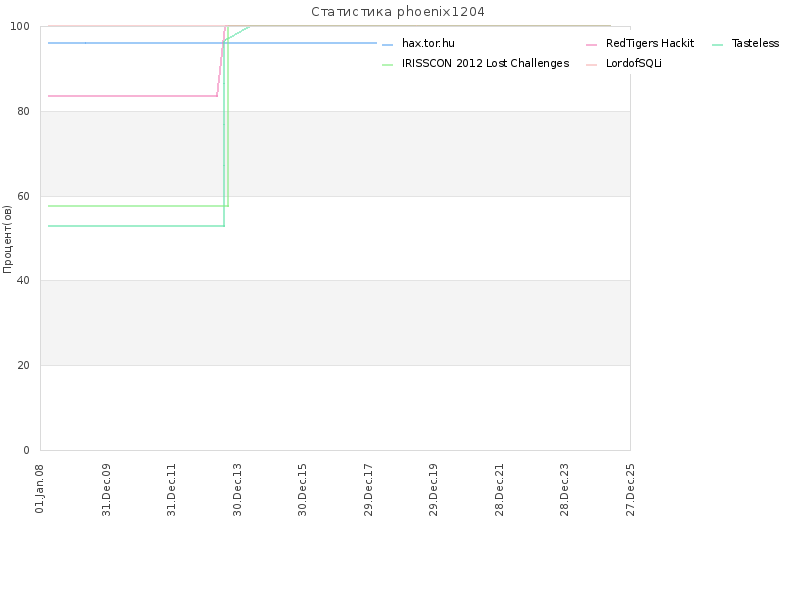Viewport: 800px width, 600px height.
Task: Click the 28.Dec.21 x-axis date label
Action: [x=499, y=488]
